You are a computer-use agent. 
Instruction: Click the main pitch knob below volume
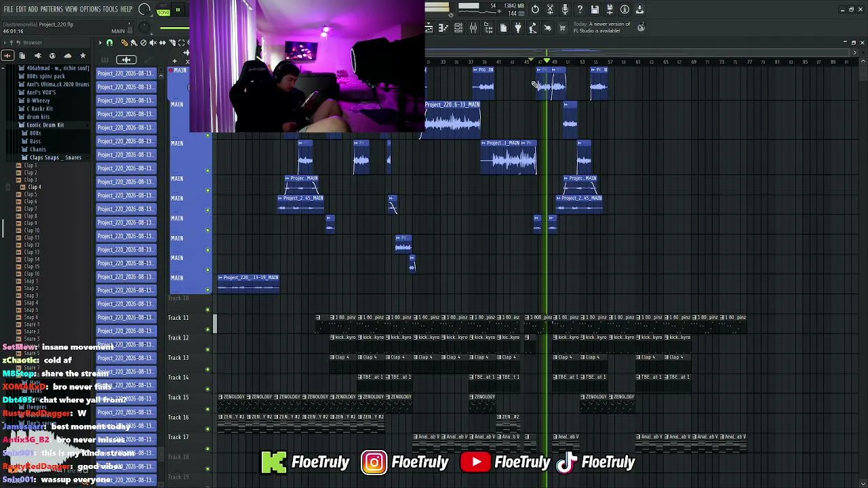pyautogui.click(x=143, y=28)
